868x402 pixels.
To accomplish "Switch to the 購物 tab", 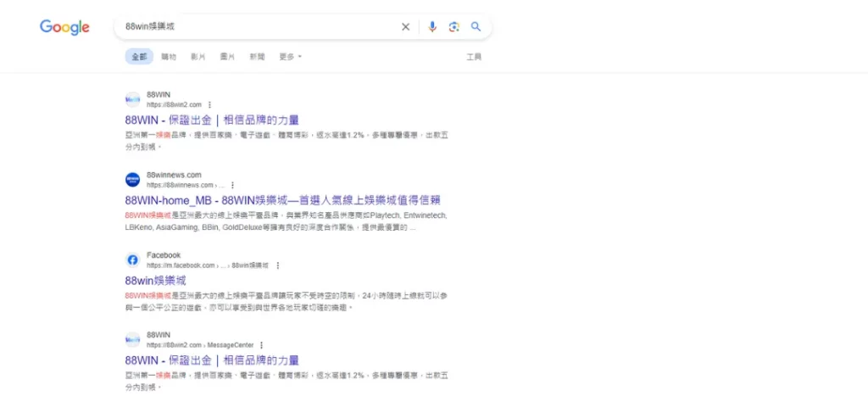I will pyautogui.click(x=169, y=57).
